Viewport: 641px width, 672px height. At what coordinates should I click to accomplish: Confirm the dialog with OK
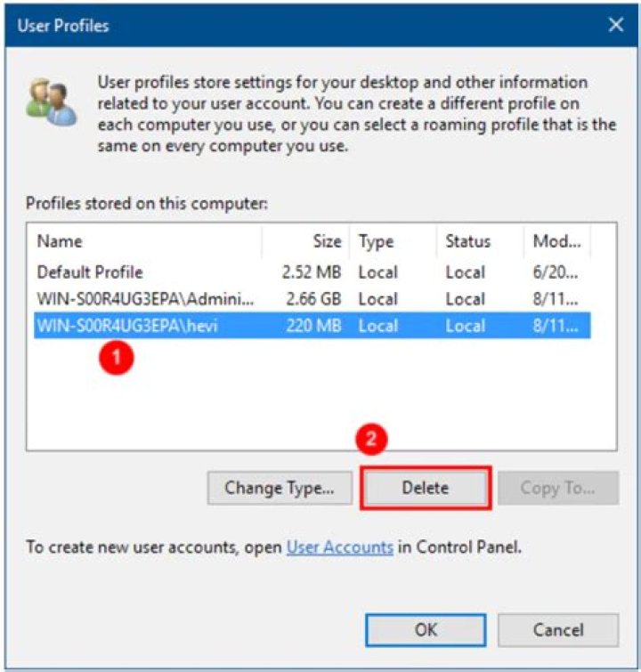pyautogui.click(x=426, y=629)
